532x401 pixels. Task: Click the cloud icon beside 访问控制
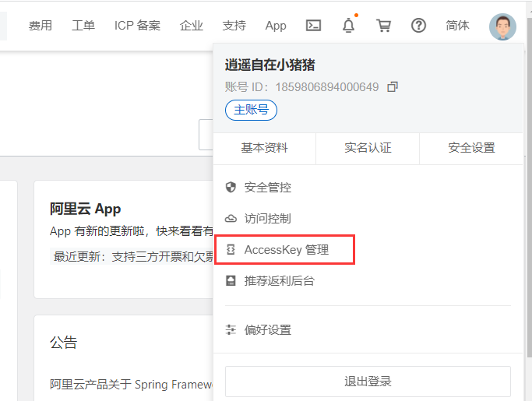point(231,219)
